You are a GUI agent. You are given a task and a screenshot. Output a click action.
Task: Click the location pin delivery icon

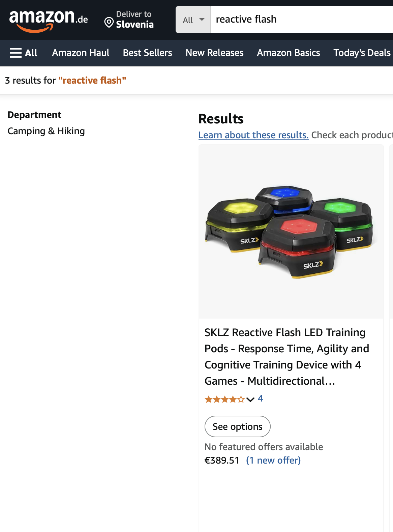[109, 23]
